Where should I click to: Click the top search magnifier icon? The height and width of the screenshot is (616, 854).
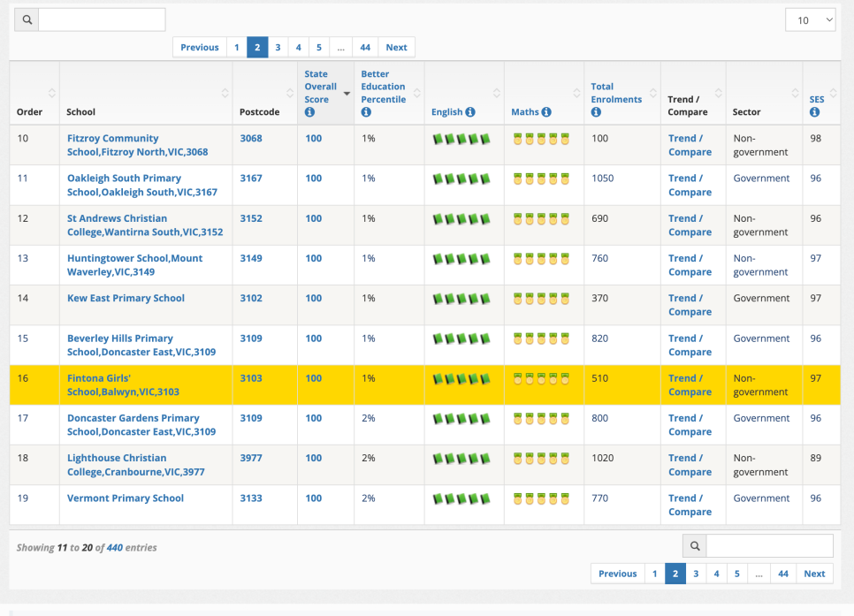tap(27, 19)
